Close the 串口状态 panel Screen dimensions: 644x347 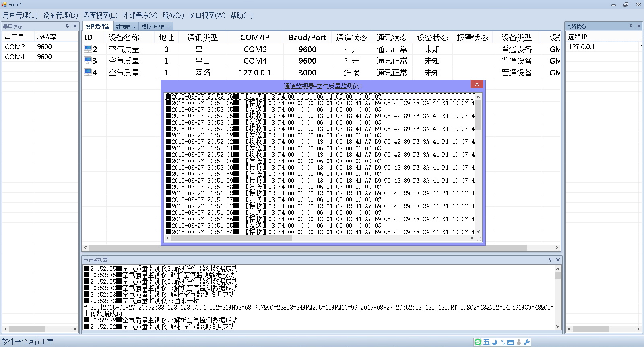pyautogui.click(x=75, y=26)
